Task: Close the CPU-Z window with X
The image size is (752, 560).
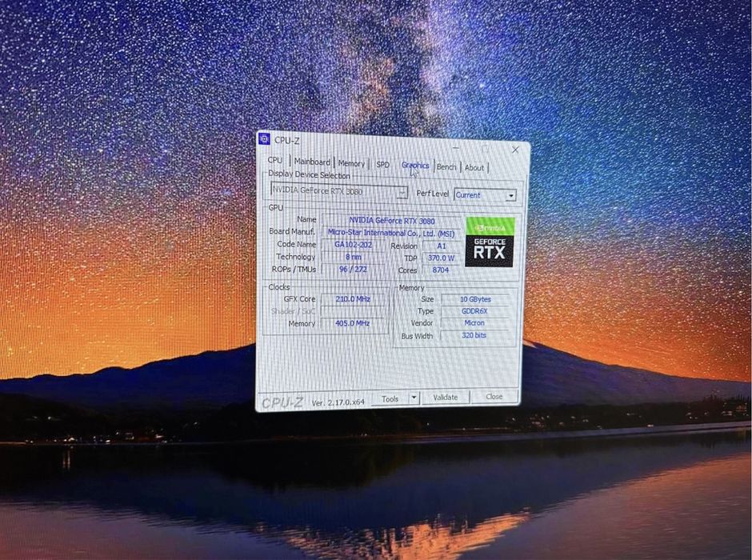Action: click(x=515, y=150)
